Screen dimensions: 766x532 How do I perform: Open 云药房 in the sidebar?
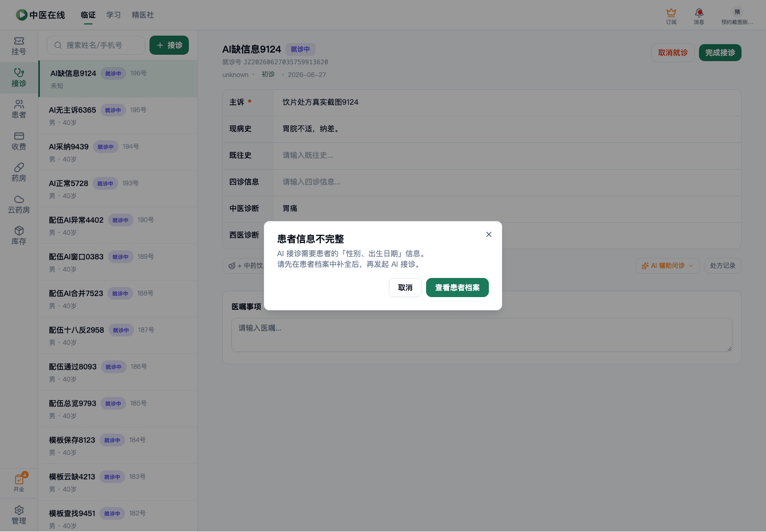pos(19,205)
